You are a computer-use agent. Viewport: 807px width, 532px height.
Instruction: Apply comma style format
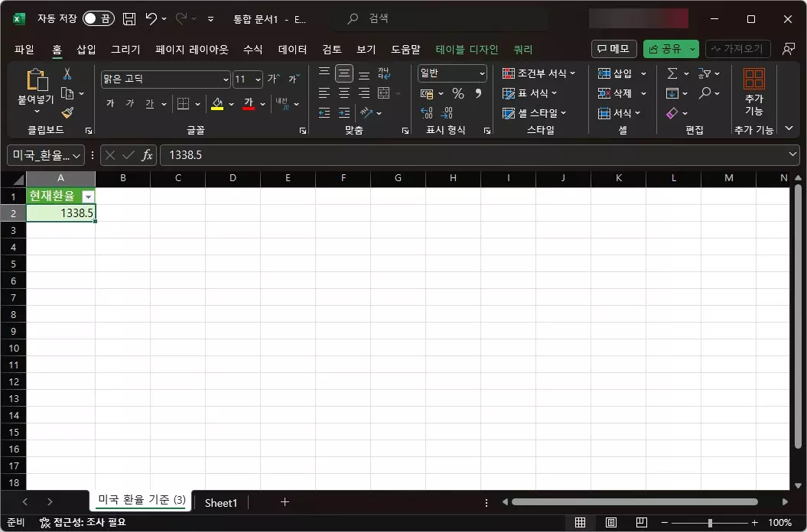click(478, 93)
